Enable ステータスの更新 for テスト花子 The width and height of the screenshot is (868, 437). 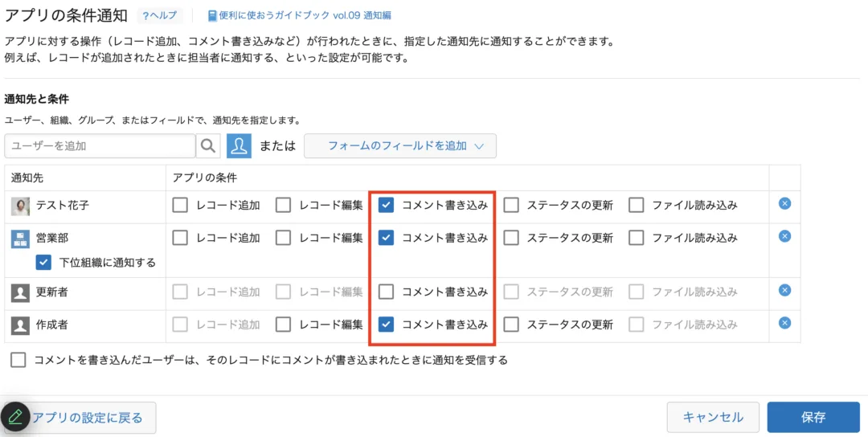tap(511, 205)
